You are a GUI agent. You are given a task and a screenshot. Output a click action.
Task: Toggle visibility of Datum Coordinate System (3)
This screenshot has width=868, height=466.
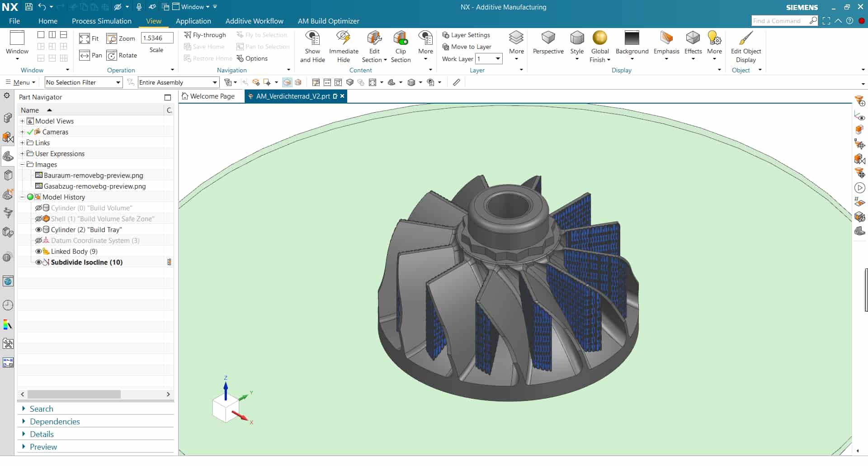[x=39, y=241]
